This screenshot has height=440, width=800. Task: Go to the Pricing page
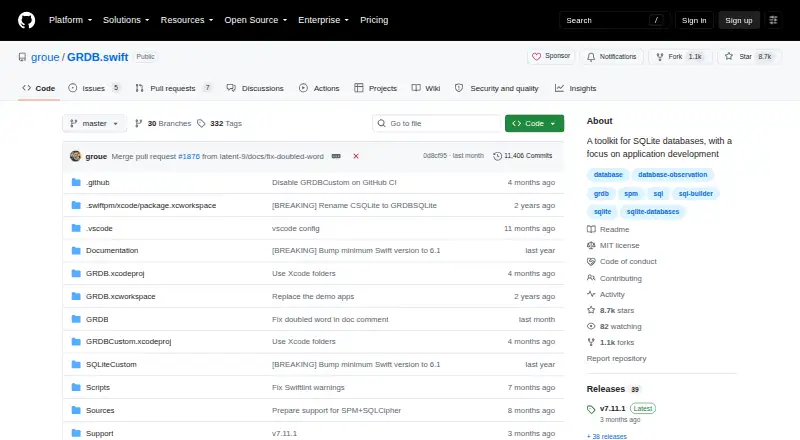pyautogui.click(x=374, y=20)
